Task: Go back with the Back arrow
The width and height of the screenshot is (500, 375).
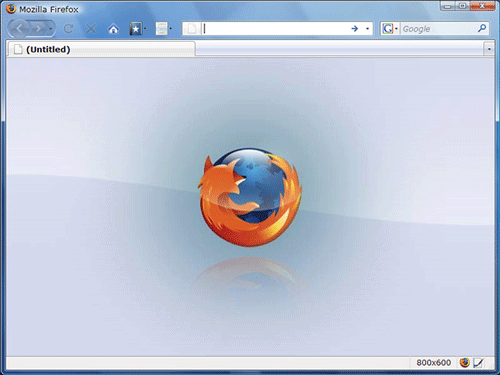Action: [x=19, y=29]
